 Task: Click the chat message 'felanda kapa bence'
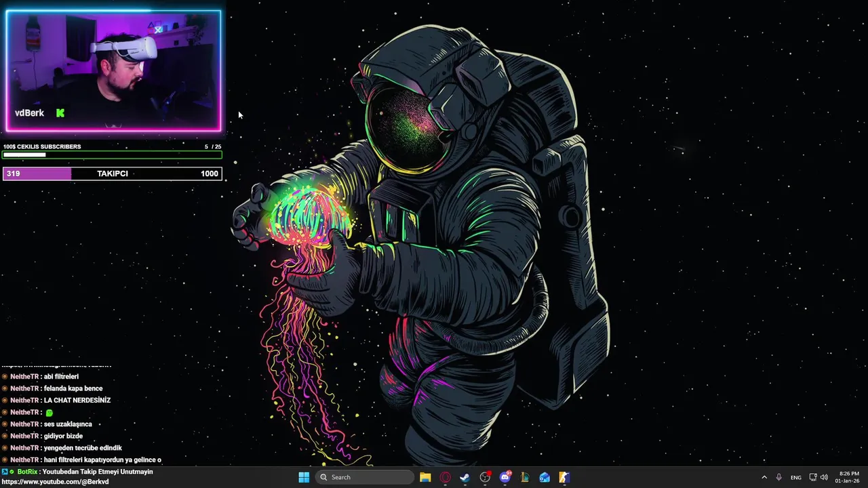tap(73, 388)
